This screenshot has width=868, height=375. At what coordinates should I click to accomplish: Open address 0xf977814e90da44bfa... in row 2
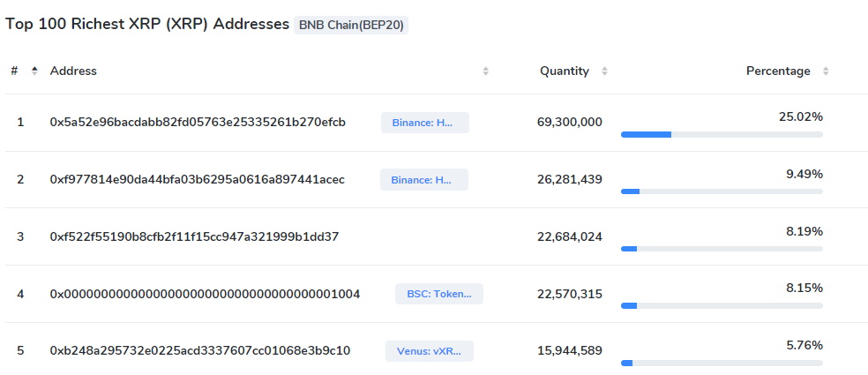click(198, 179)
